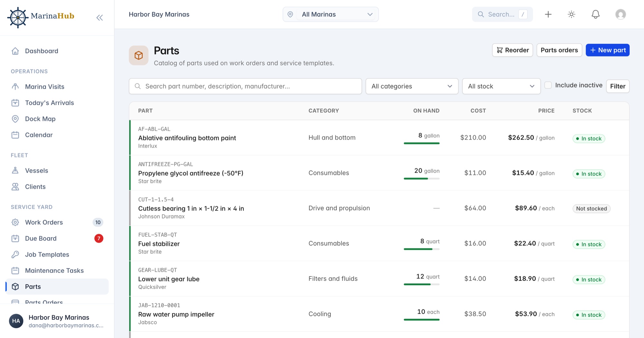Click the Dashboard home icon
This screenshot has height=338, width=644.
(15, 51)
